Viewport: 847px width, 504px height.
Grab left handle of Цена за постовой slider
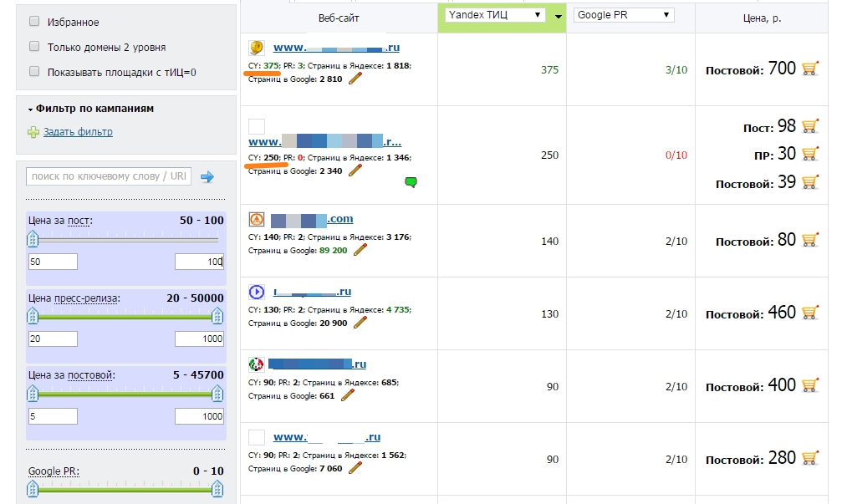pyautogui.click(x=33, y=394)
